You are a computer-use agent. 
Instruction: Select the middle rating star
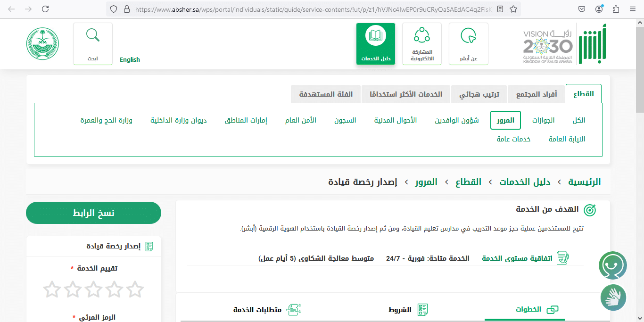[93, 289]
